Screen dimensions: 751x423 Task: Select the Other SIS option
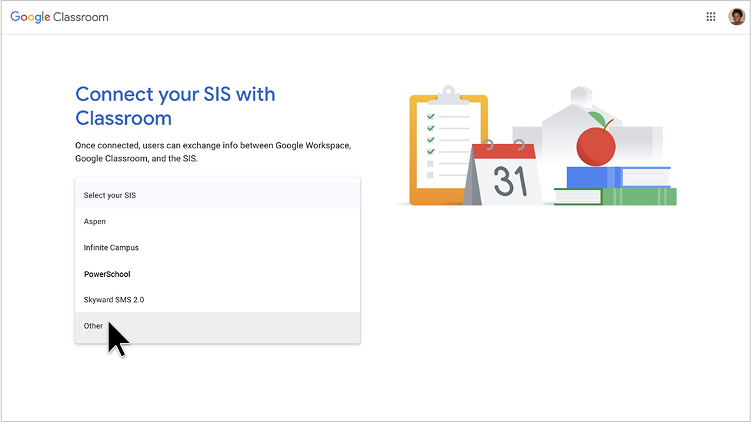pyautogui.click(x=217, y=326)
